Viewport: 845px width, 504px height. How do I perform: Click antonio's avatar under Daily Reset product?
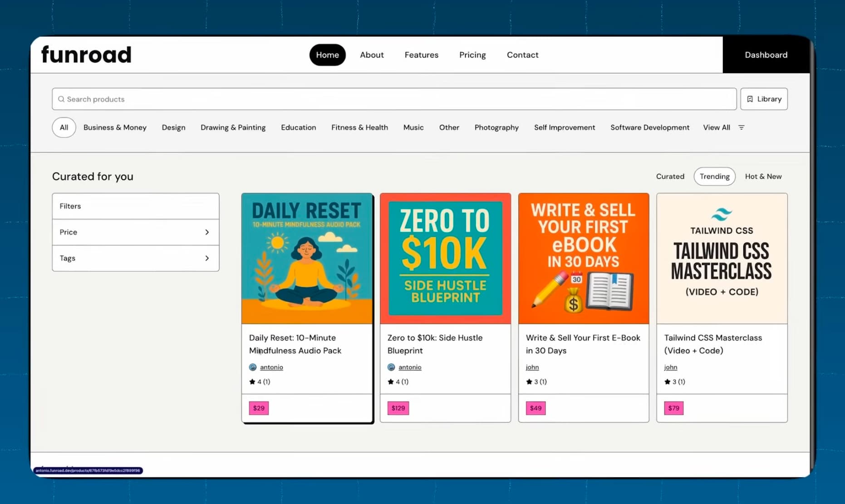pyautogui.click(x=253, y=367)
